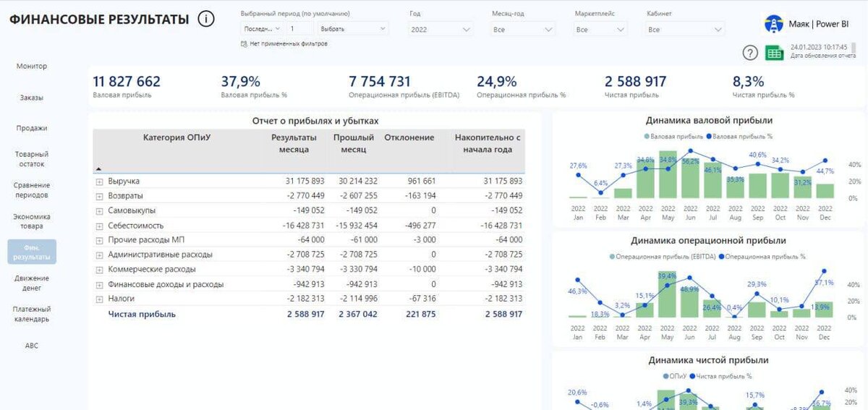Click the sort arrow under Категория ОПиУ
This screenshot has width=868, height=410.
tap(98, 168)
